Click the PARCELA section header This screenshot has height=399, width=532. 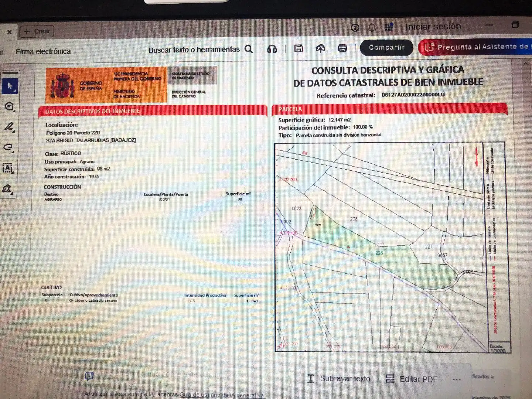290,109
